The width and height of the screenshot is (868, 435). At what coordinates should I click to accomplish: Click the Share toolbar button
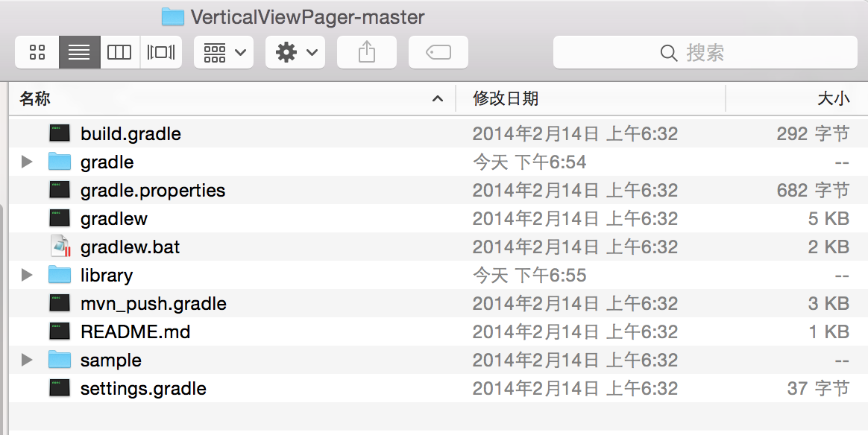coord(366,52)
